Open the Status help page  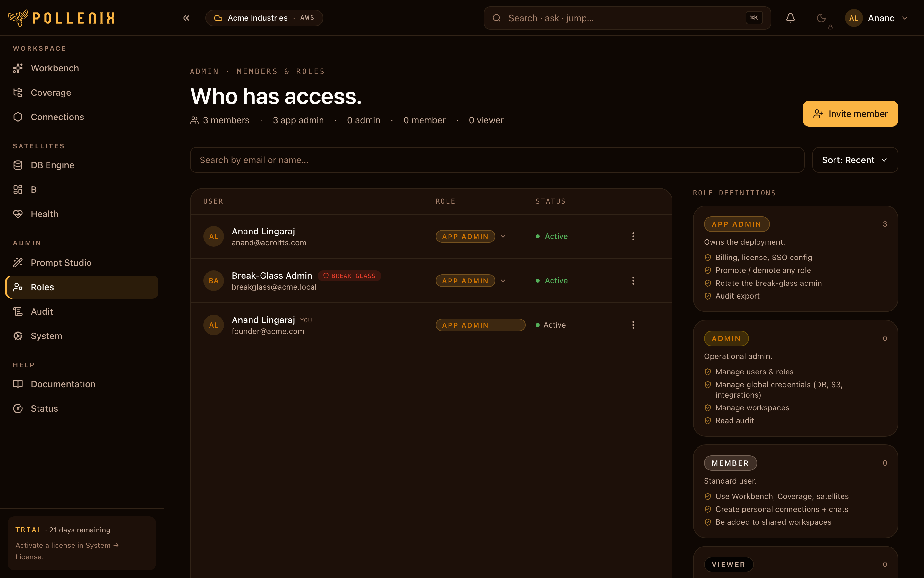click(x=82, y=409)
